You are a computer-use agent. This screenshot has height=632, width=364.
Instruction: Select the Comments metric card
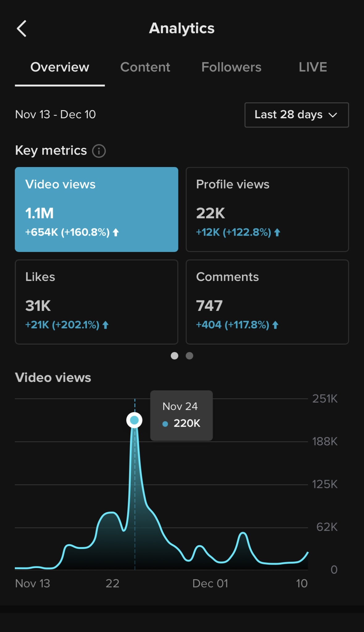pyautogui.click(x=267, y=302)
